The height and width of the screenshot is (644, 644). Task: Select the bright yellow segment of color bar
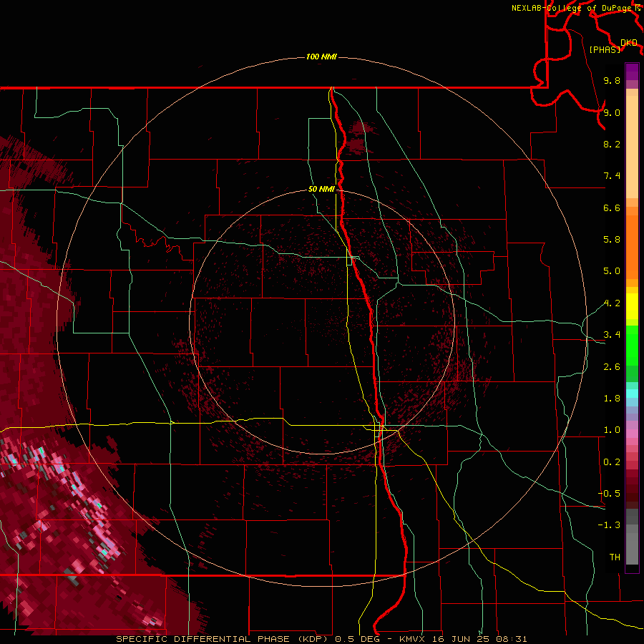coord(632,306)
